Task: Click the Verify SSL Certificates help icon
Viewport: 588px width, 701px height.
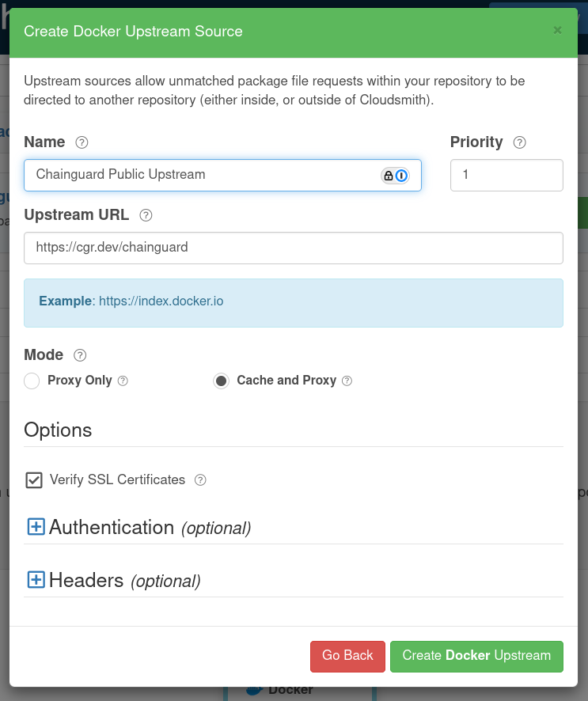Action: (199, 480)
